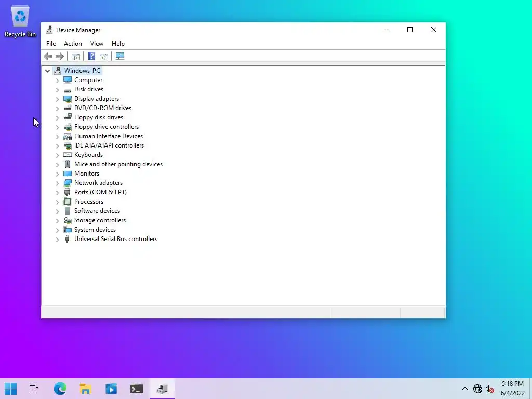The width and height of the screenshot is (532, 399).
Task: Expand the Universal Serial Bus controllers chevron
Action: click(x=57, y=239)
